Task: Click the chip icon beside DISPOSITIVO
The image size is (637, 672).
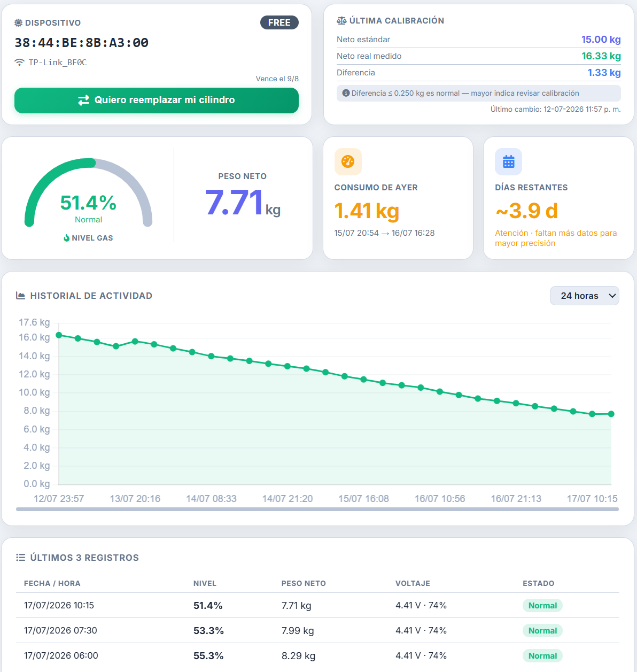Action: (x=19, y=23)
